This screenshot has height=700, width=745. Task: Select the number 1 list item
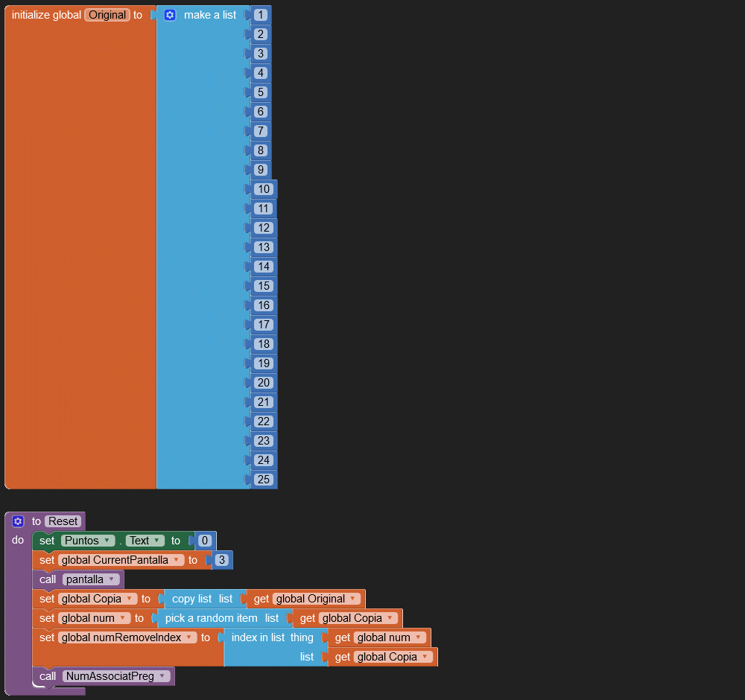(259, 15)
